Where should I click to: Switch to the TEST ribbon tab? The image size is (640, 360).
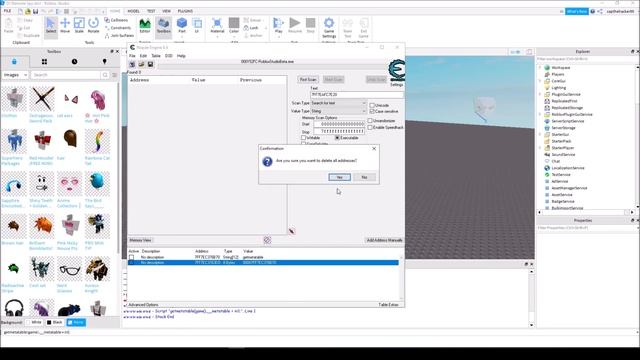pos(151,11)
